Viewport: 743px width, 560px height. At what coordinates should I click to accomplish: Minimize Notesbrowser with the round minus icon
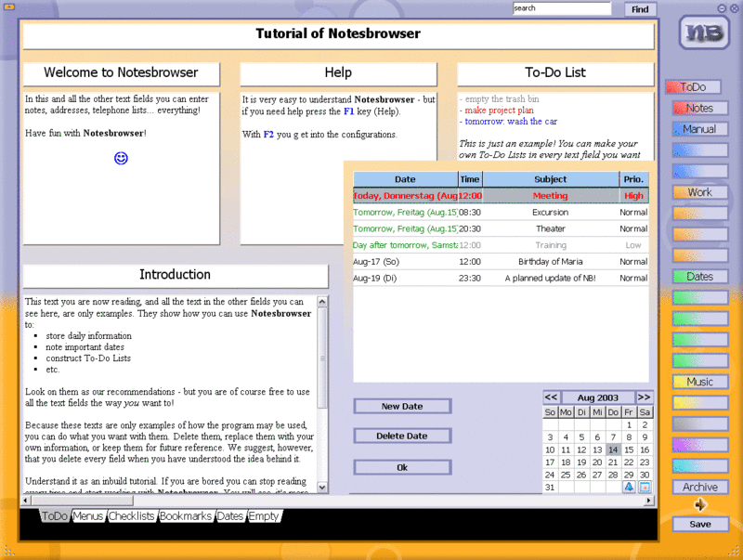pos(722,8)
